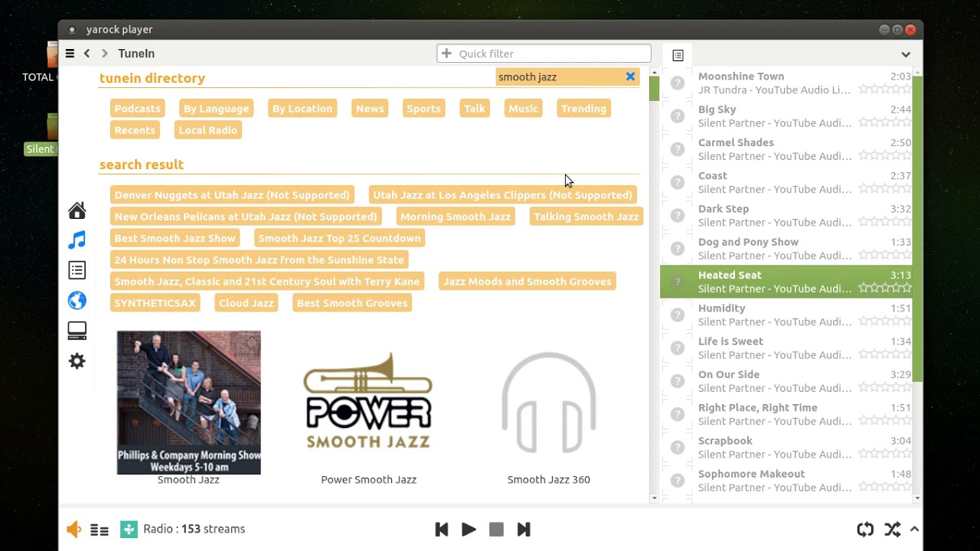This screenshot has width=980, height=551.
Task: Select Best Smooth Jazz Show
Action: (x=175, y=238)
